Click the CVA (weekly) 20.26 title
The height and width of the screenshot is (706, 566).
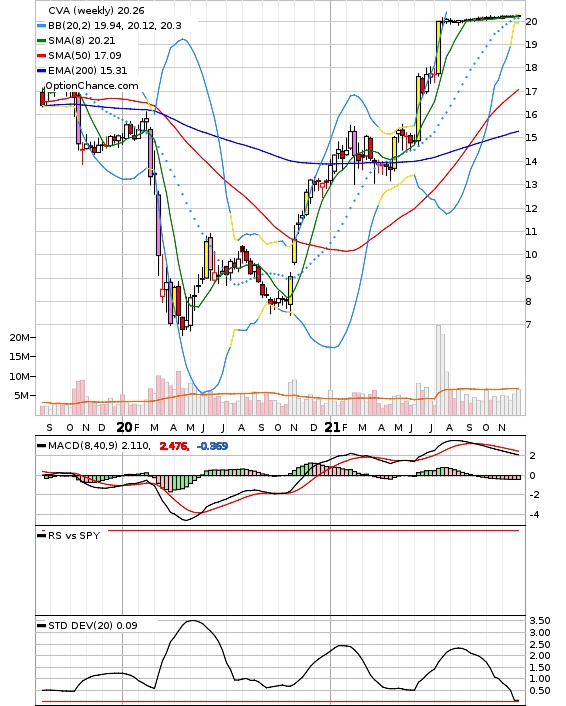tap(96, 10)
